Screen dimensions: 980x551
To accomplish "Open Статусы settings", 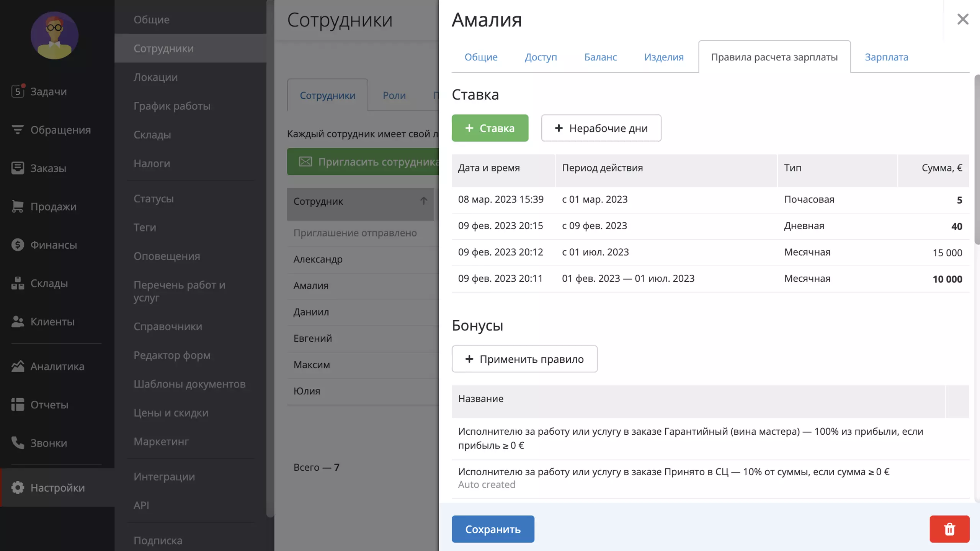I will 190,198.
